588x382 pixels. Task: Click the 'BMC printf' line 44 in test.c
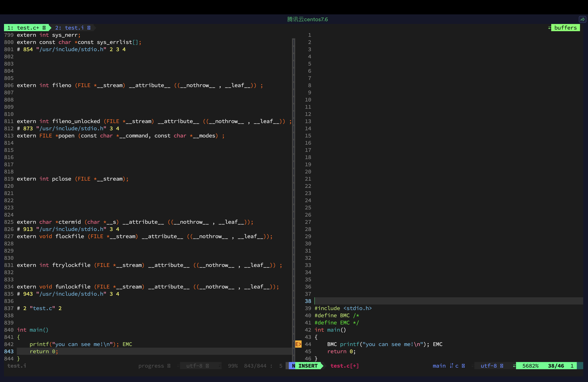tap(385, 344)
